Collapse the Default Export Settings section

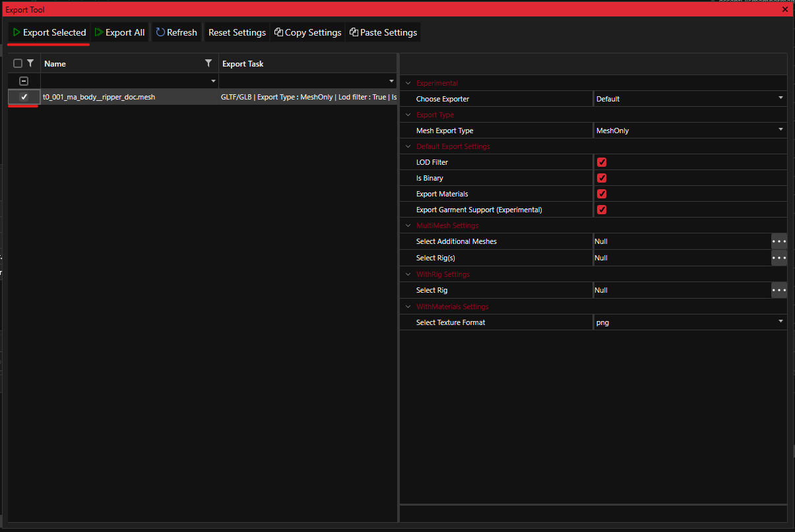(408, 146)
